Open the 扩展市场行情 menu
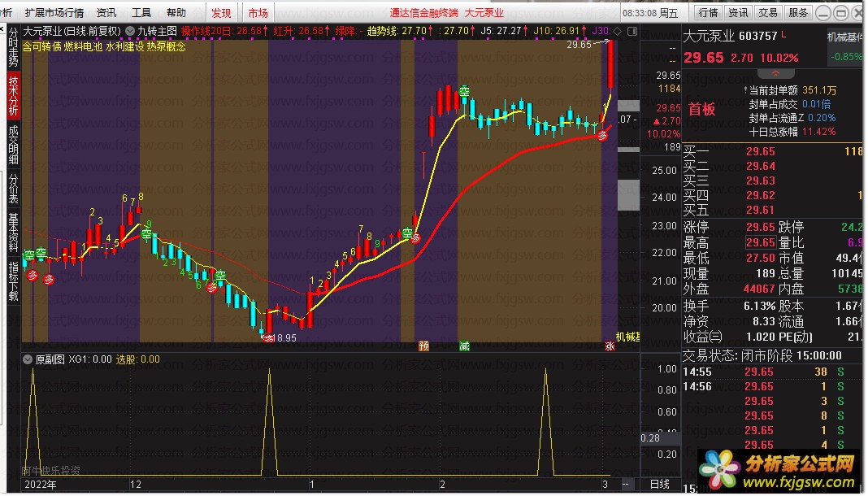This screenshot has width=868, height=496. [x=54, y=12]
